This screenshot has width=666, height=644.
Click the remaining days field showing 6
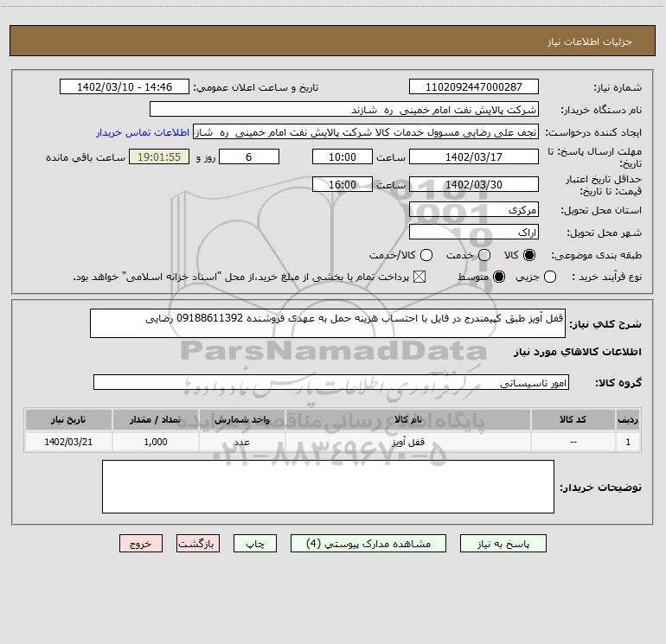249,156
